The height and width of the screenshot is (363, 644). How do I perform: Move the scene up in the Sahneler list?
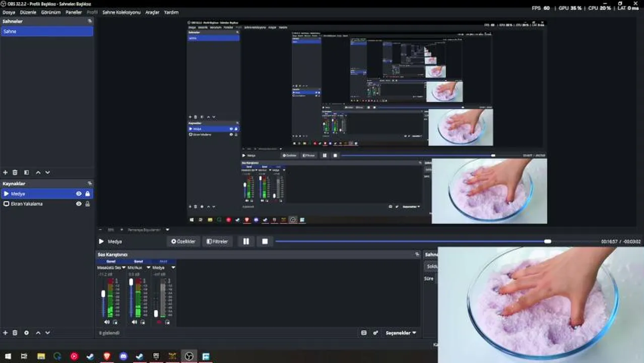point(38,172)
